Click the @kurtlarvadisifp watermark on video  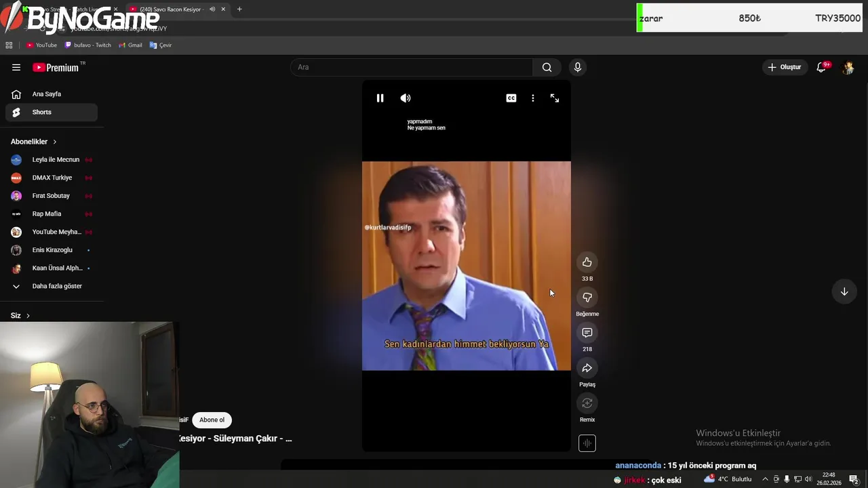(x=388, y=228)
